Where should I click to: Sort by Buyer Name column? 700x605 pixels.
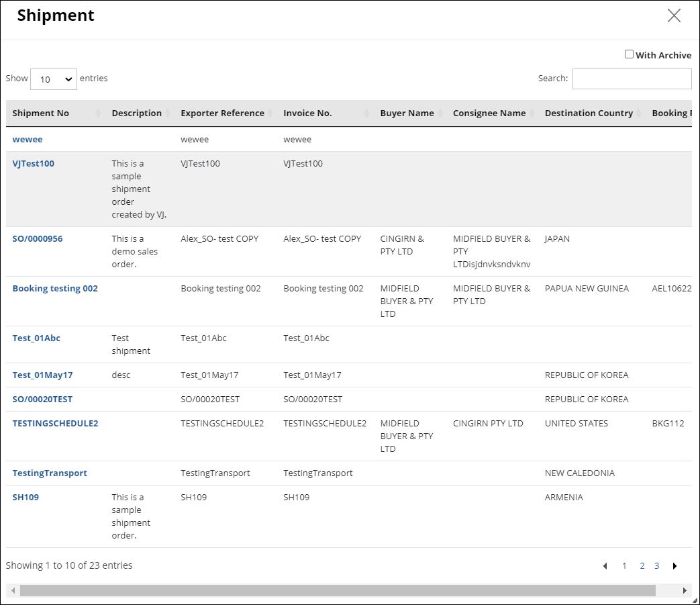[410, 113]
